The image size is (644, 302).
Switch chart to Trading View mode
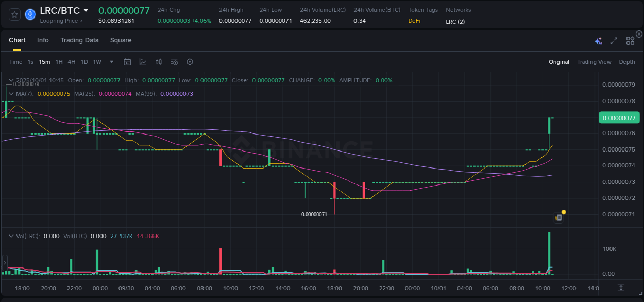[594, 61]
